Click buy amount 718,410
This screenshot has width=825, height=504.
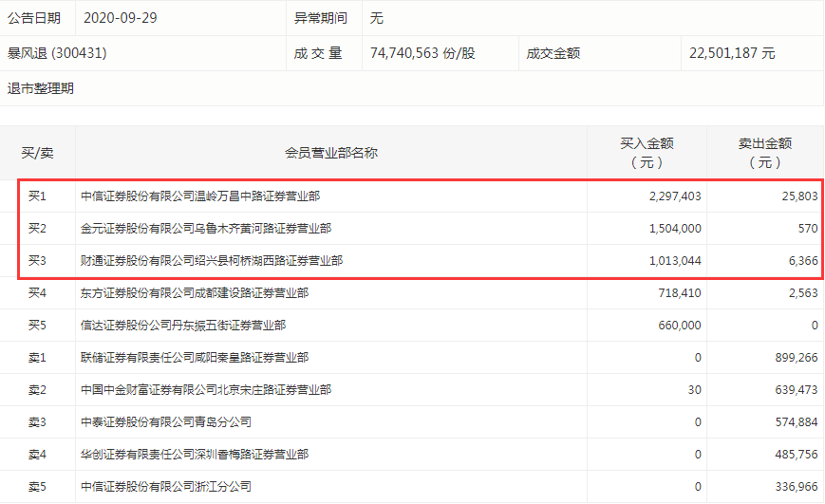click(679, 293)
